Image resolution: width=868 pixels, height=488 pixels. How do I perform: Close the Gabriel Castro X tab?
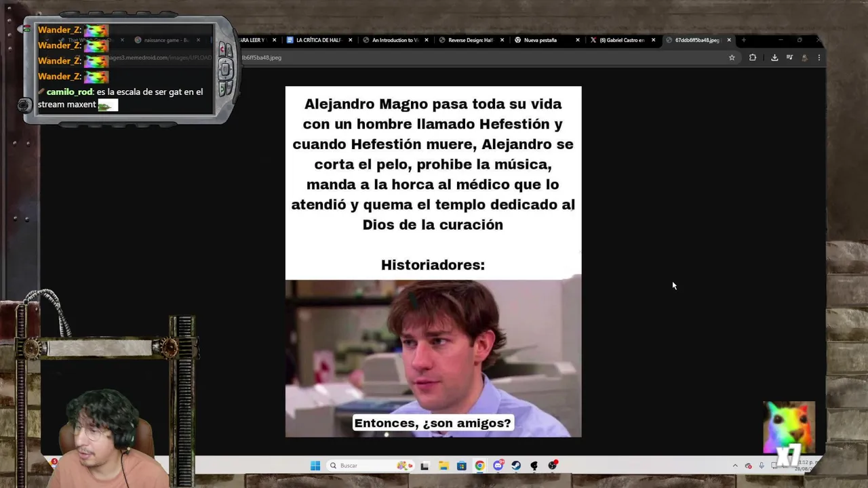[x=654, y=40]
